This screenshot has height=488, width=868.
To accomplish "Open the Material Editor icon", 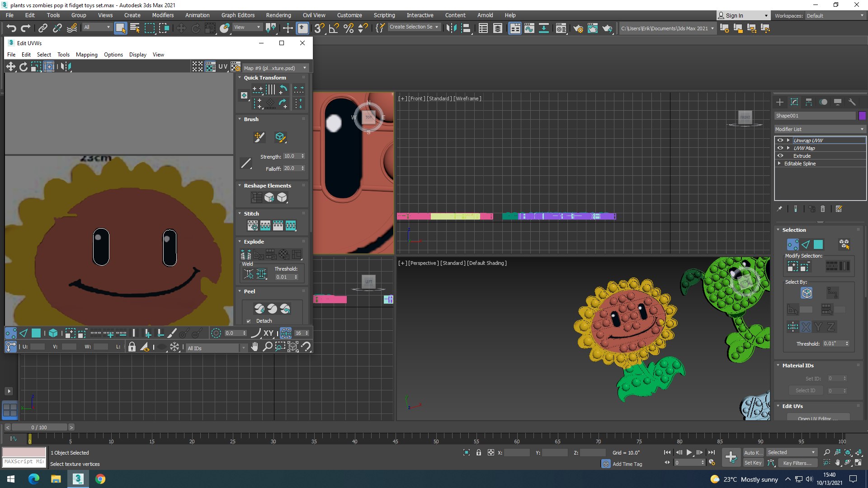I will (x=561, y=28).
